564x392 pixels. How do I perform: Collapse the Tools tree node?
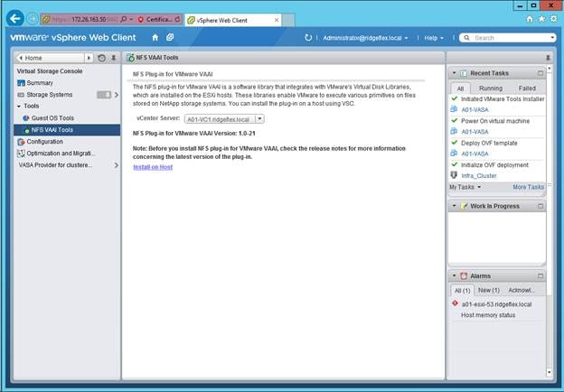coord(19,107)
